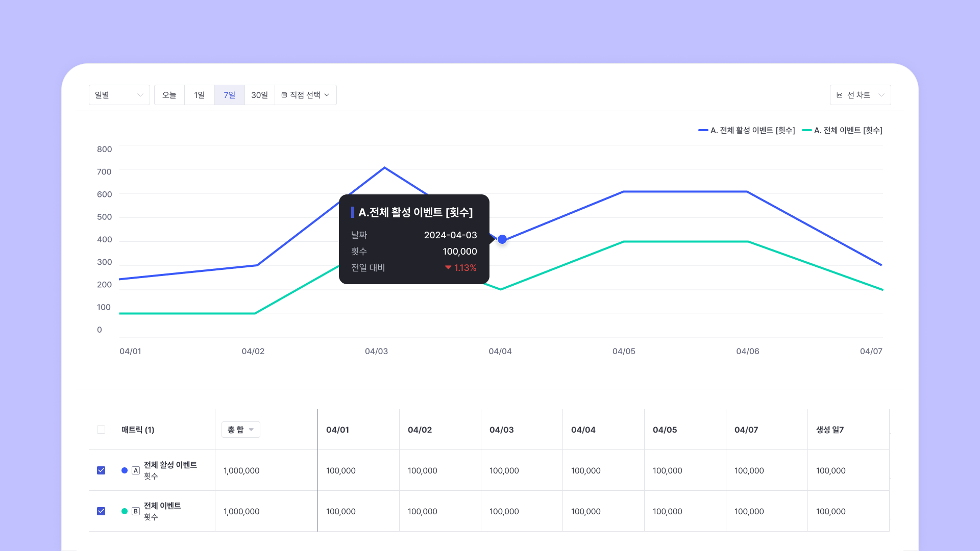
Task: Click the 04/03 column header in table
Action: (x=501, y=430)
